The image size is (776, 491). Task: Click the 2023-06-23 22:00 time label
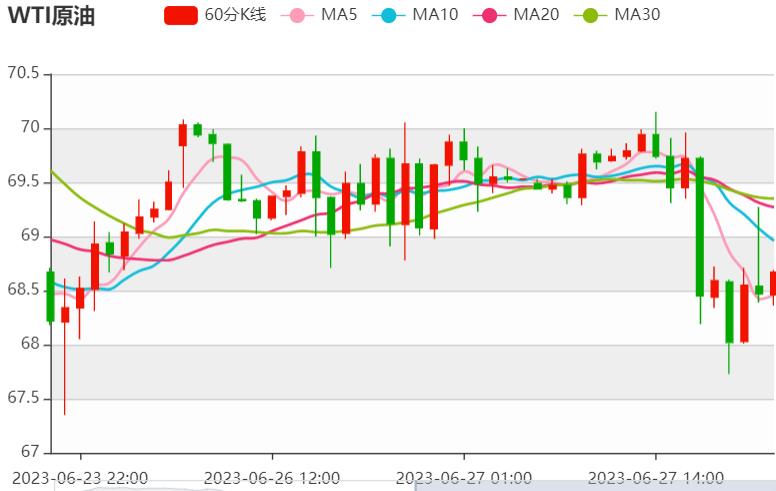point(80,478)
